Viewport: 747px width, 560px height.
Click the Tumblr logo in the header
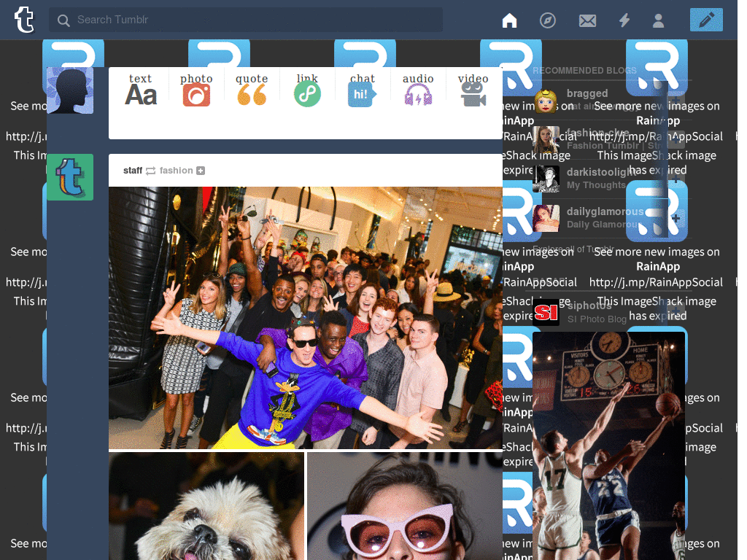click(x=24, y=20)
